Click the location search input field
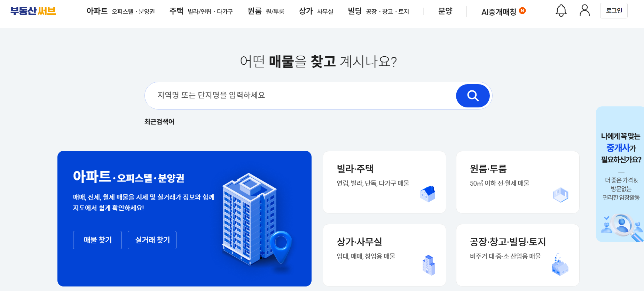This screenshot has height=291, width=644. pos(278,95)
